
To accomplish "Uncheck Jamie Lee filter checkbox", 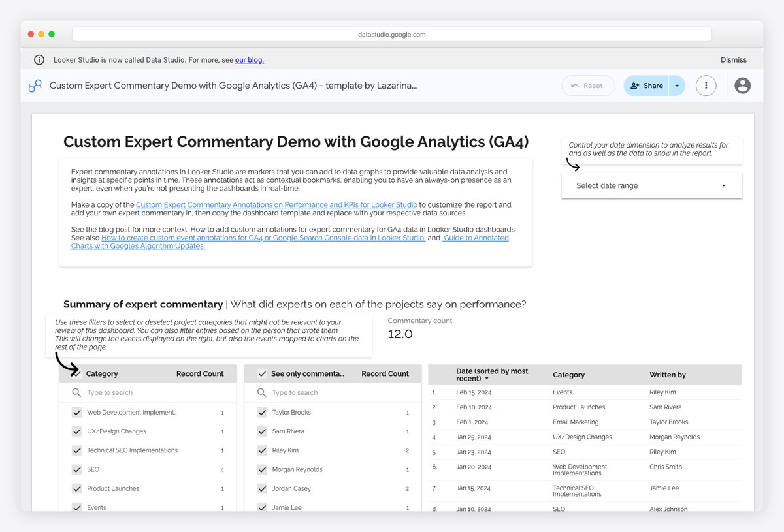I will tap(262, 507).
